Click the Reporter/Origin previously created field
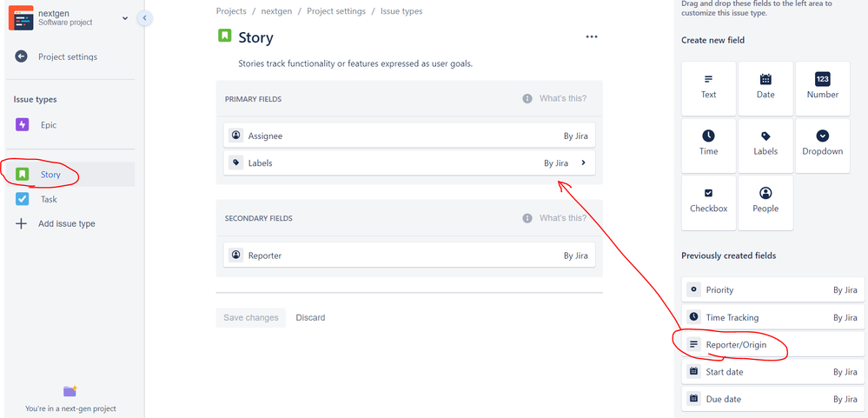 pos(772,344)
